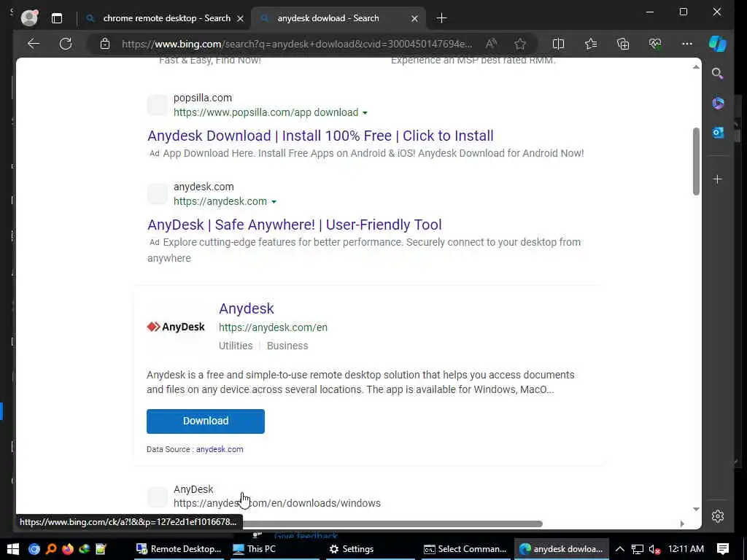Screen dimensions: 747x560
Task: Click the blue Download button
Action: tap(205, 421)
